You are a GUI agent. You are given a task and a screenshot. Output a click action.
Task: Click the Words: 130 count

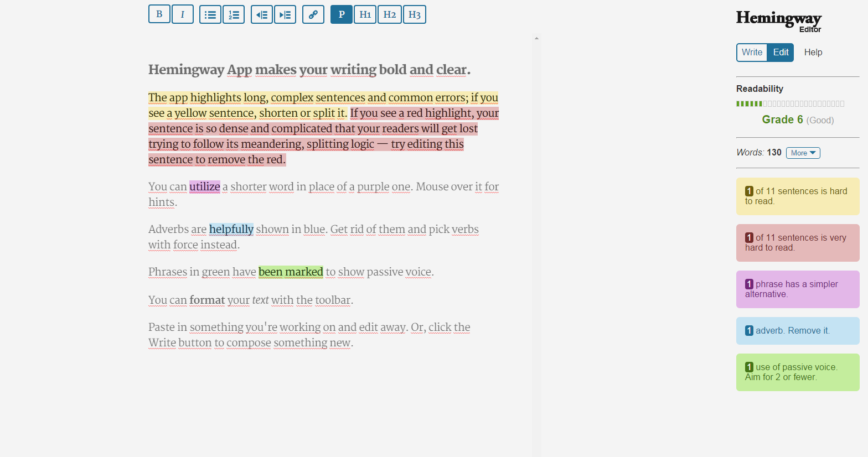(759, 152)
